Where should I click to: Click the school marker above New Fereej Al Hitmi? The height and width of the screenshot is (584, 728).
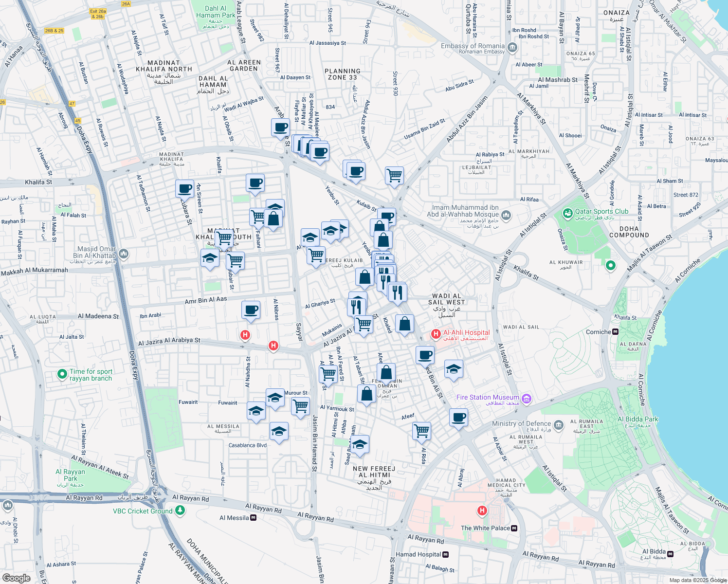click(360, 445)
